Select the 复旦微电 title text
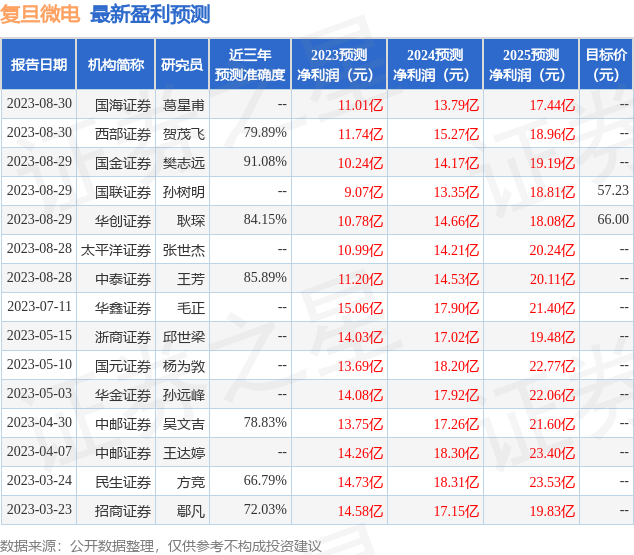This screenshot has width=634, height=555. (40, 15)
